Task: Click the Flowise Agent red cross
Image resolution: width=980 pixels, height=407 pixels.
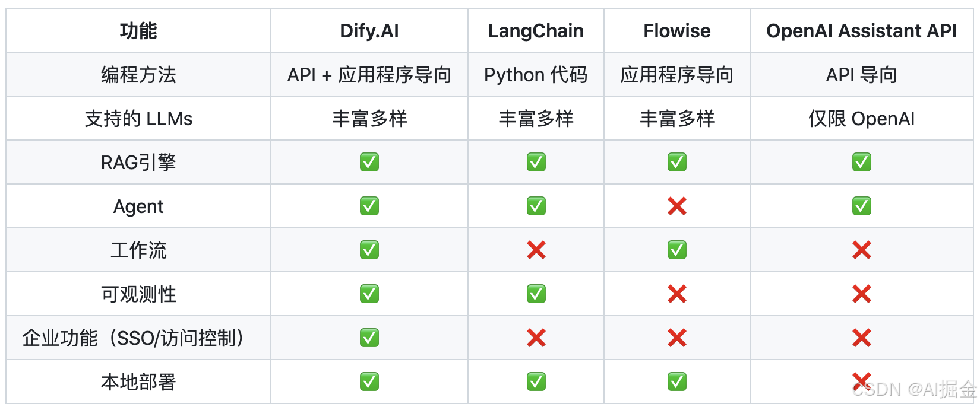Action: tap(677, 206)
